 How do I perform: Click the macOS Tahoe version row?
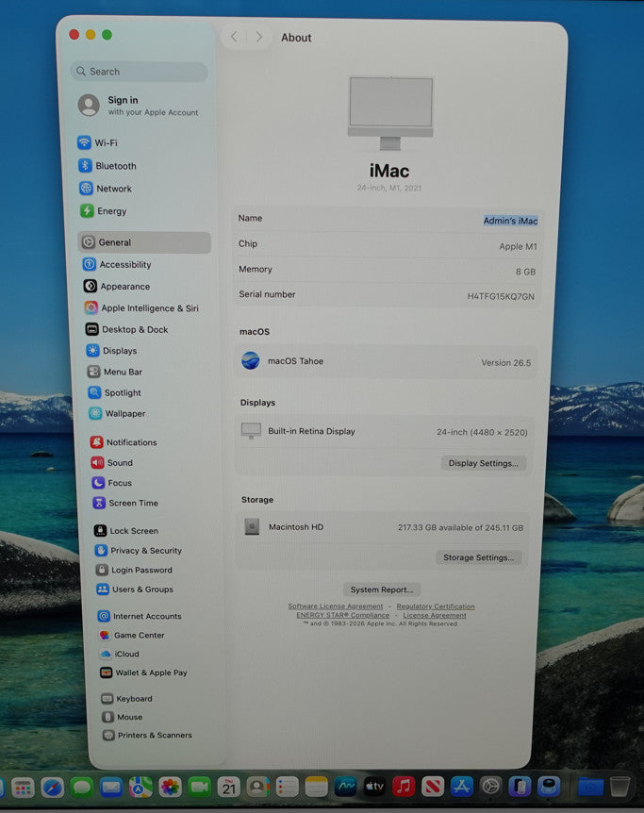(386, 361)
